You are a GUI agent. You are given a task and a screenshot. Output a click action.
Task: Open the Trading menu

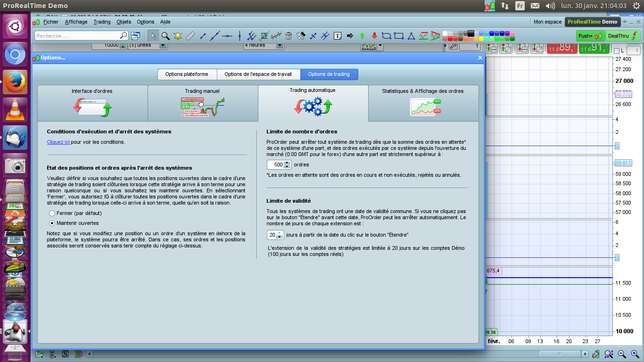tap(102, 22)
